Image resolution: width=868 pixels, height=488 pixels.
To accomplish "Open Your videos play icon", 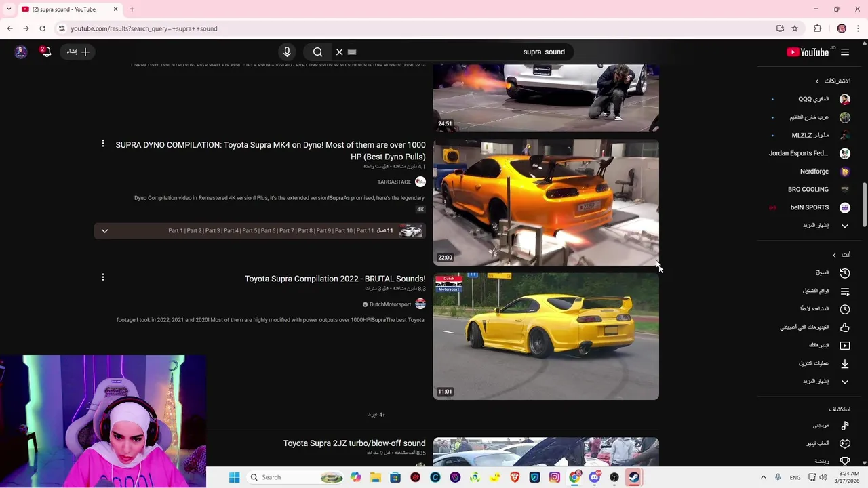I will (x=845, y=346).
